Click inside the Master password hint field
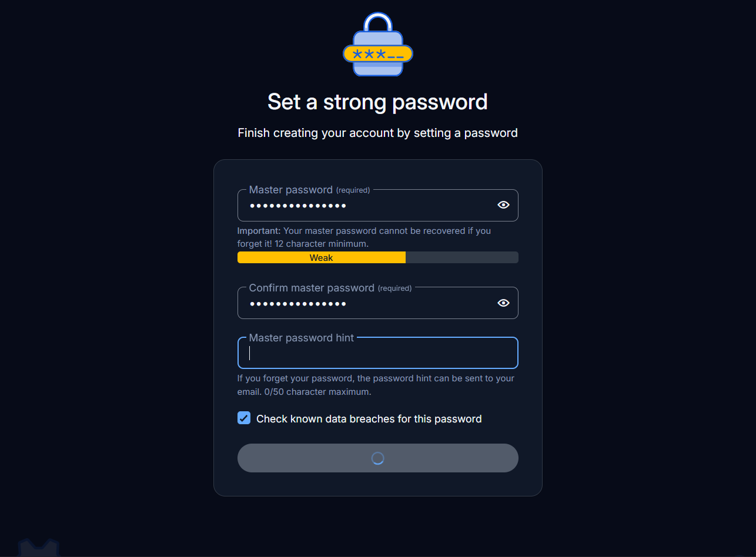Image resolution: width=756 pixels, height=557 pixels. click(377, 354)
